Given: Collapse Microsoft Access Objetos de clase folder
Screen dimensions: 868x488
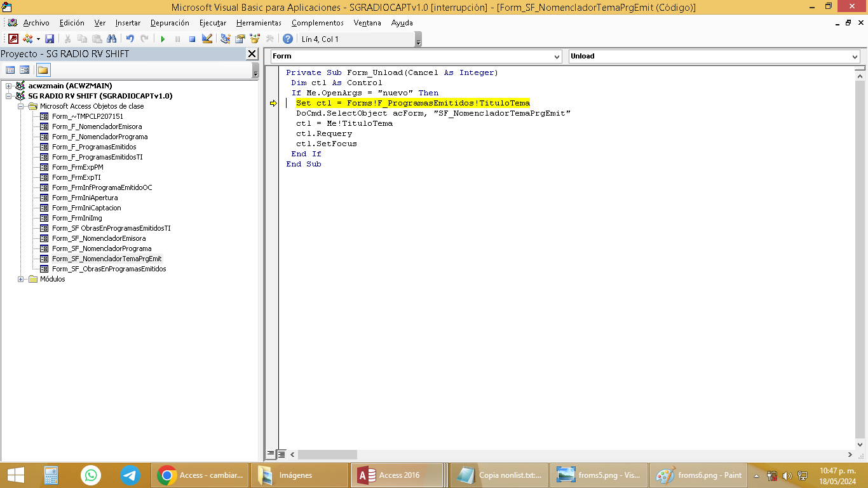Looking at the screenshot, I should coord(21,106).
